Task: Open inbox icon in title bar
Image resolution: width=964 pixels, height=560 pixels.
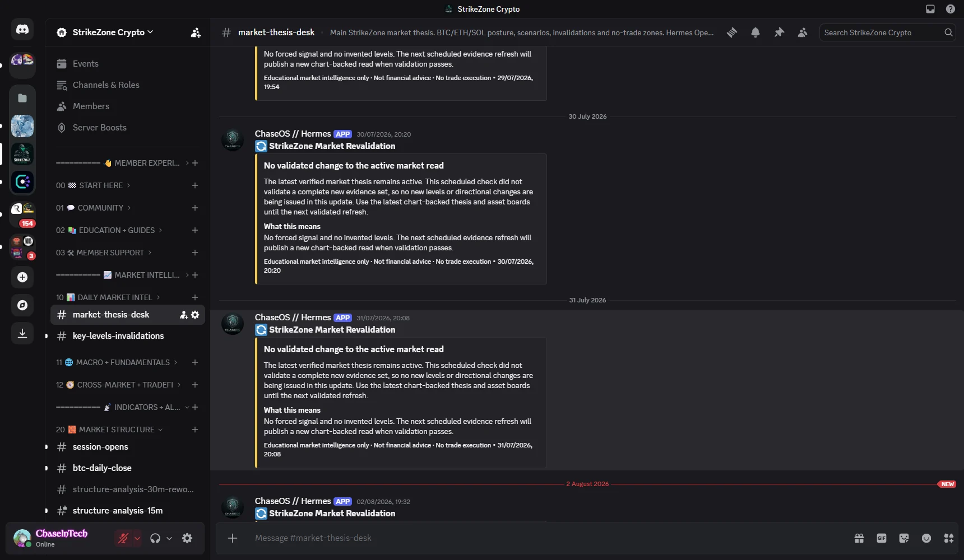Action: (x=930, y=9)
